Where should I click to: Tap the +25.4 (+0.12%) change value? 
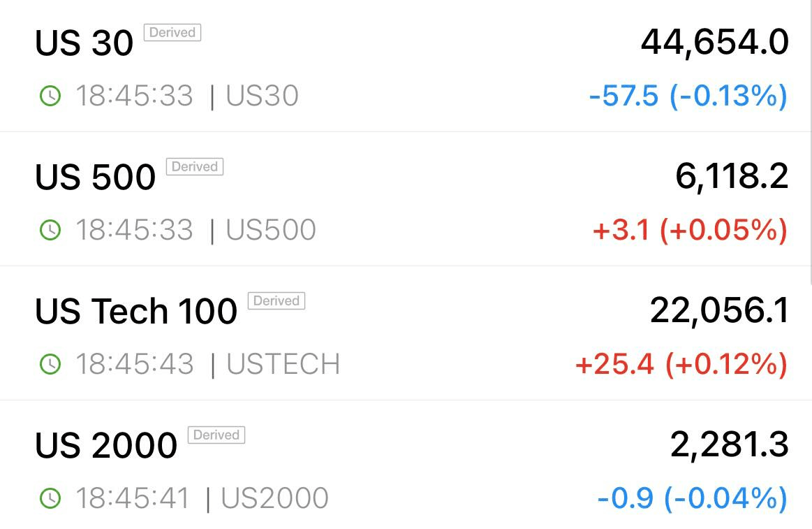click(681, 364)
